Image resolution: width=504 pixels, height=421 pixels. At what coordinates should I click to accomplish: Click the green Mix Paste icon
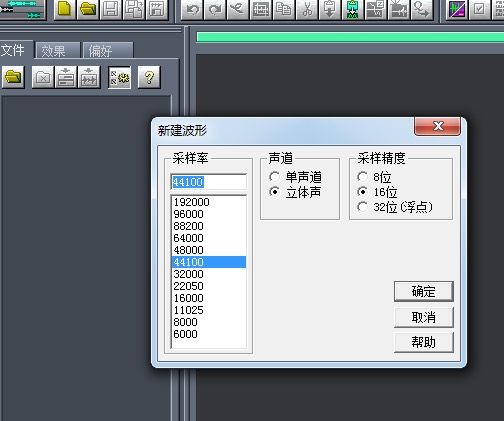353,9
